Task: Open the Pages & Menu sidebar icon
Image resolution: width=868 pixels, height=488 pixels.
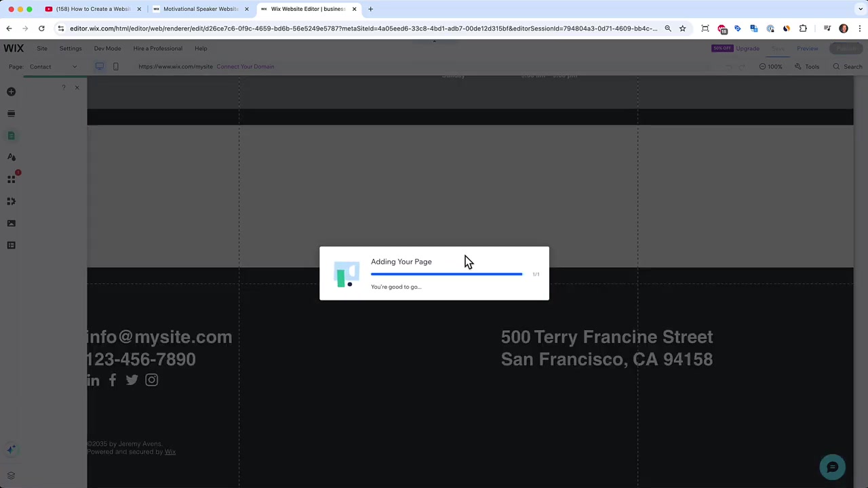Action: point(11,136)
